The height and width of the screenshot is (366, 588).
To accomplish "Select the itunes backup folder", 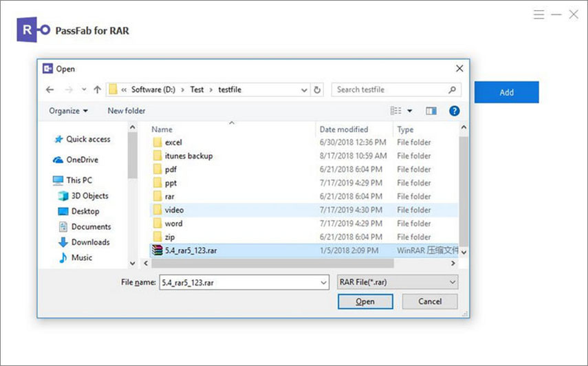I will pyautogui.click(x=304, y=156).
